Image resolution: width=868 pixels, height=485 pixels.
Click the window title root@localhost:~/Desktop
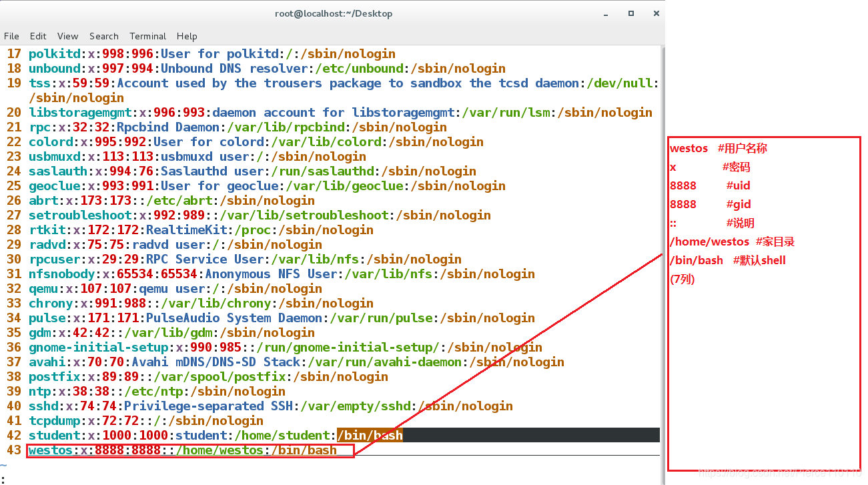coord(334,13)
